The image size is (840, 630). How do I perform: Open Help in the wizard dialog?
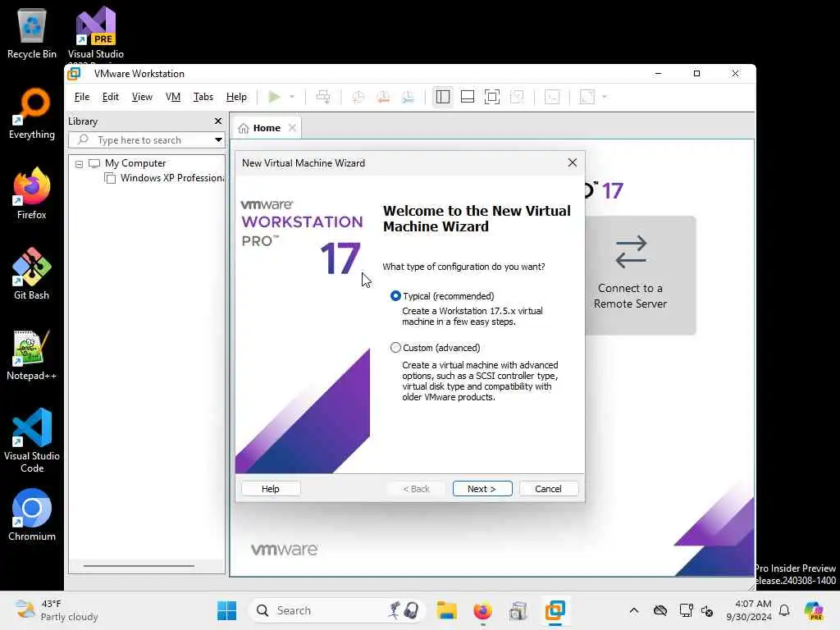271,489
